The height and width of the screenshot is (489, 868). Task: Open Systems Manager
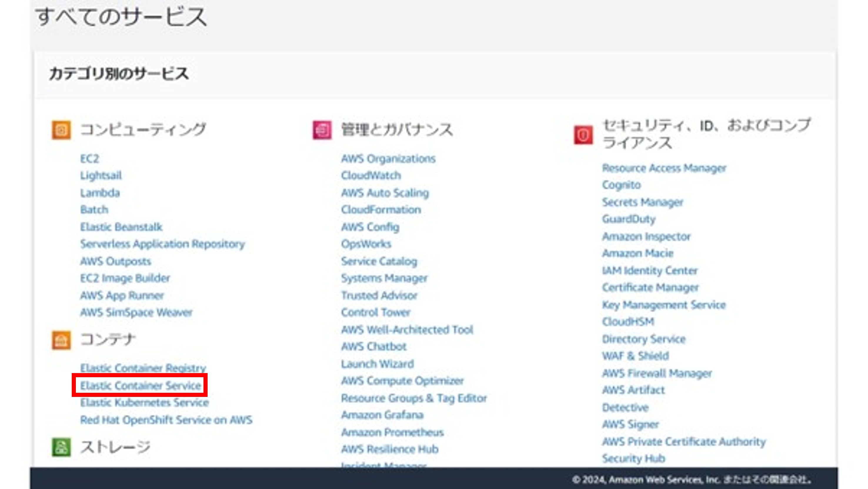click(384, 279)
